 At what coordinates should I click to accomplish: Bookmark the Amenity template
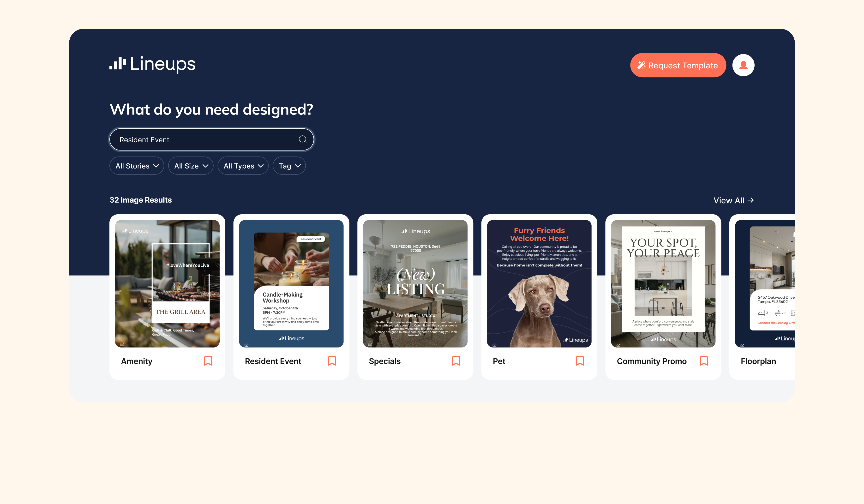click(x=208, y=361)
